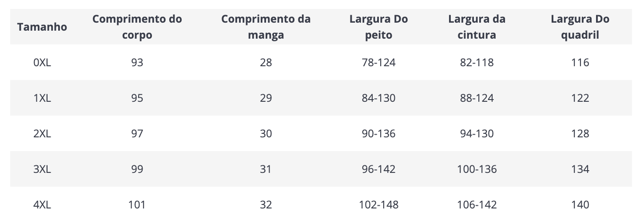Click the 4XL size row label
The height and width of the screenshot is (224, 644).
click(x=42, y=205)
